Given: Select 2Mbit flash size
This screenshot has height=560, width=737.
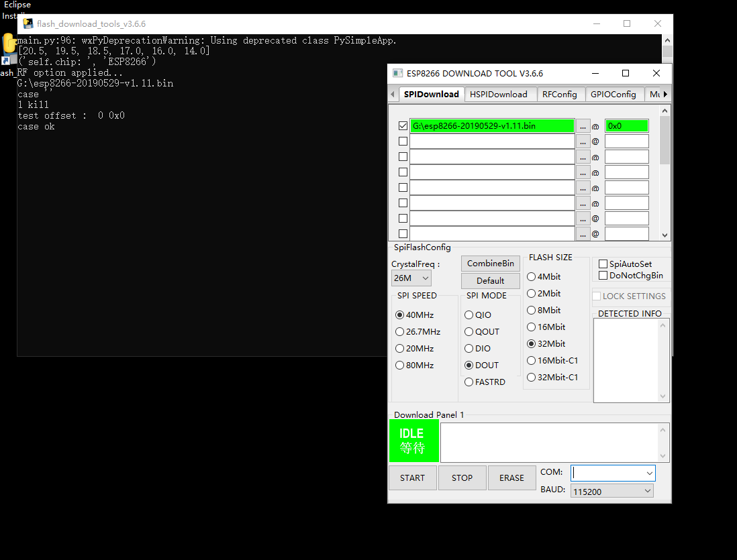Looking at the screenshot, I should pos(532,294).
